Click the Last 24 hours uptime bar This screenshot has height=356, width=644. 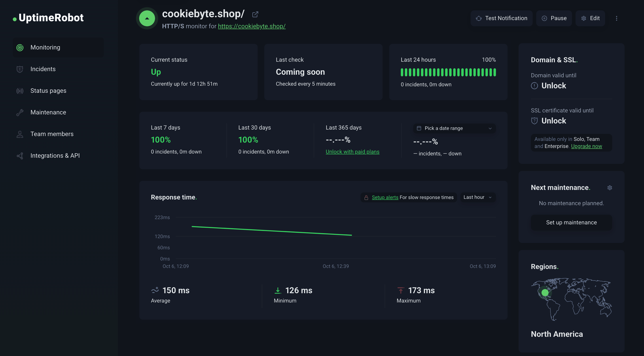pyautogui.click(x=448, y=72)
